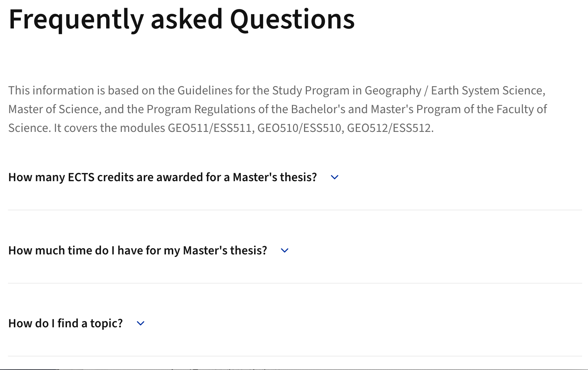Click "Master of Science" in the intro text
588x370 pixels.
click(x=54, y=109)
